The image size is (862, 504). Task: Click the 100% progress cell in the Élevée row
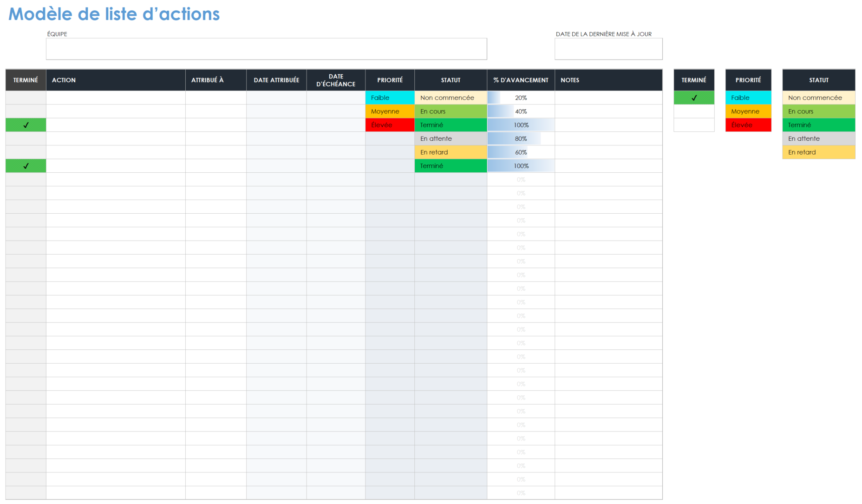[521, 125]
